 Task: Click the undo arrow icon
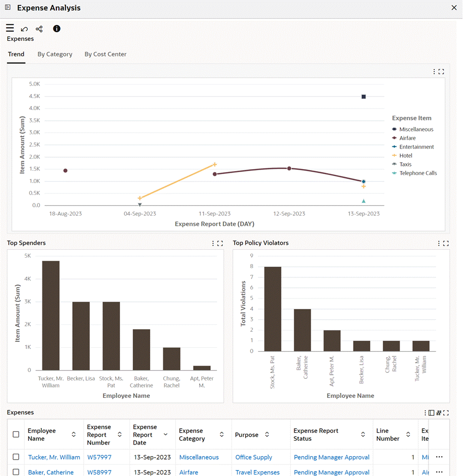(x=24, y=29)
